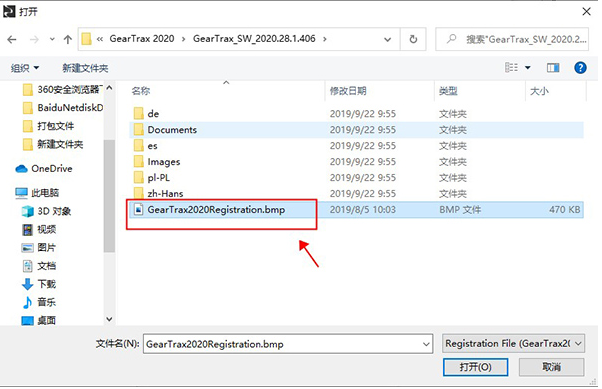Viewport: 602px width, 389px height.
Task: Click the 打开(O) button
Action: point(475,367)
